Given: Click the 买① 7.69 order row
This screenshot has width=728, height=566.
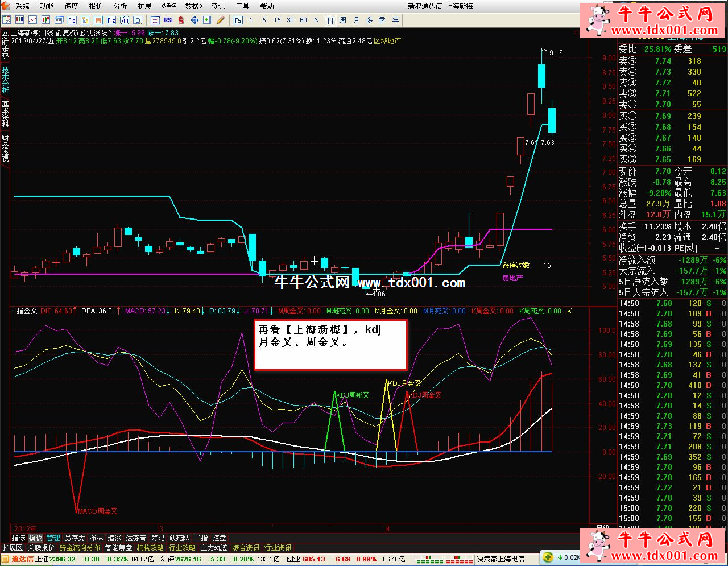Looking at the screenshot, I should [x=672, y=116].
